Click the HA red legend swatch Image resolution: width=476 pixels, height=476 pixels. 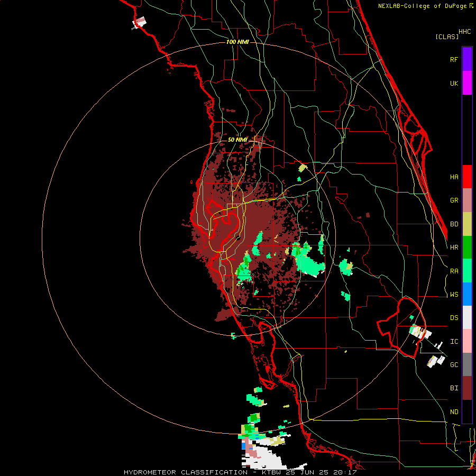pyautogui.click(x=467, y=177)
